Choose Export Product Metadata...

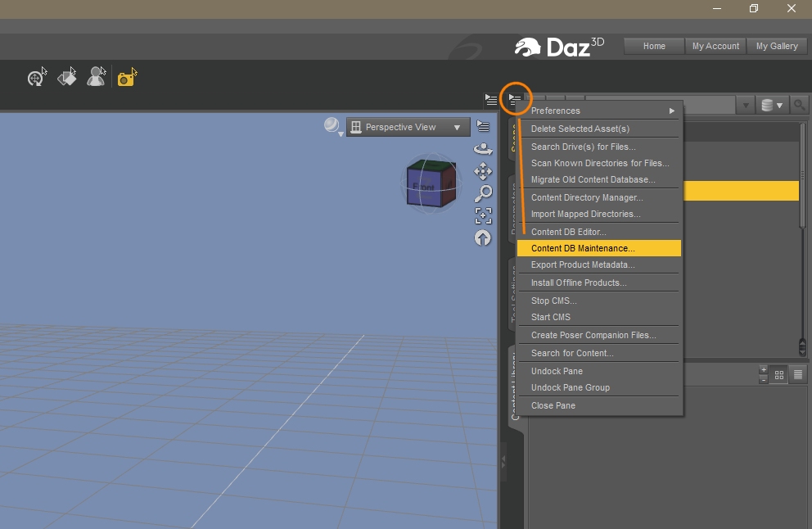coord(598,264)
